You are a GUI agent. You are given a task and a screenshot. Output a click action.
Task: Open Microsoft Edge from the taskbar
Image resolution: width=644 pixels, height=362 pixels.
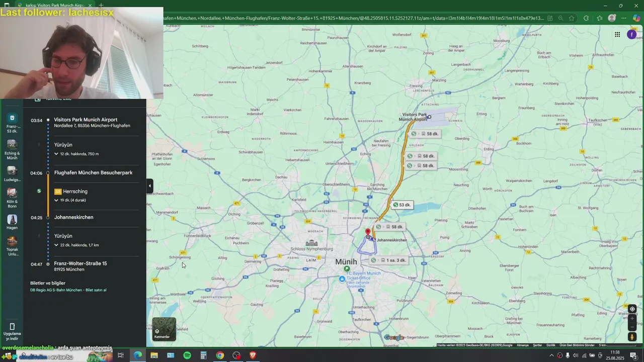tap(137, 355)
